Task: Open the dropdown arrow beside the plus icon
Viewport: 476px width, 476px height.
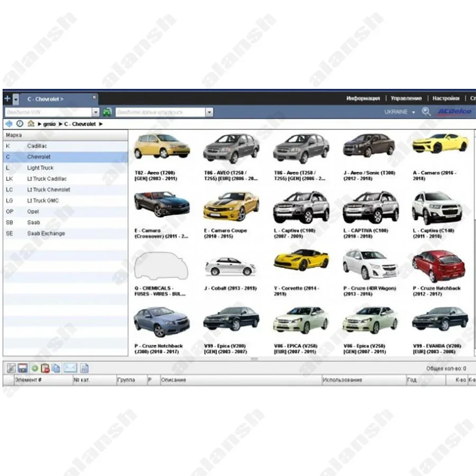Action: click(x=16, y=99)
